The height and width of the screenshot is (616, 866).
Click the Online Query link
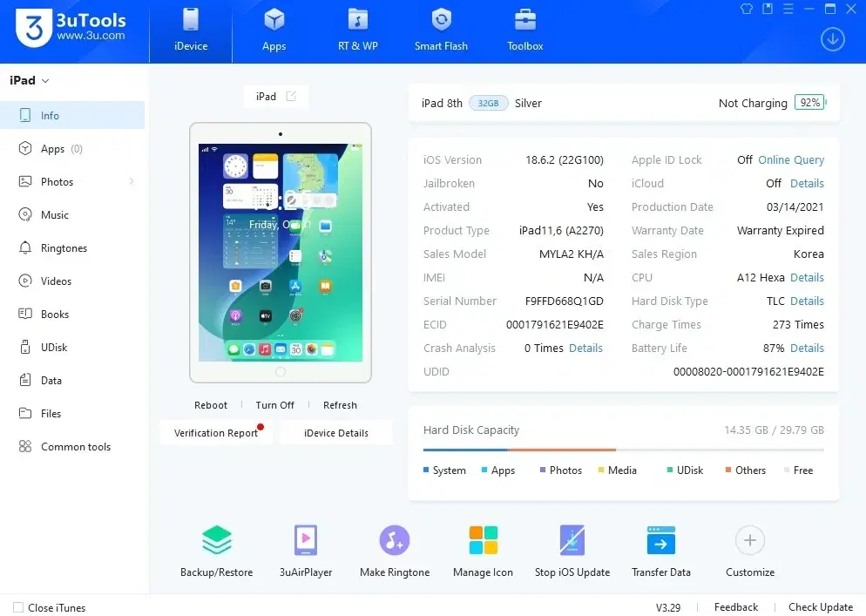point(791,159)
